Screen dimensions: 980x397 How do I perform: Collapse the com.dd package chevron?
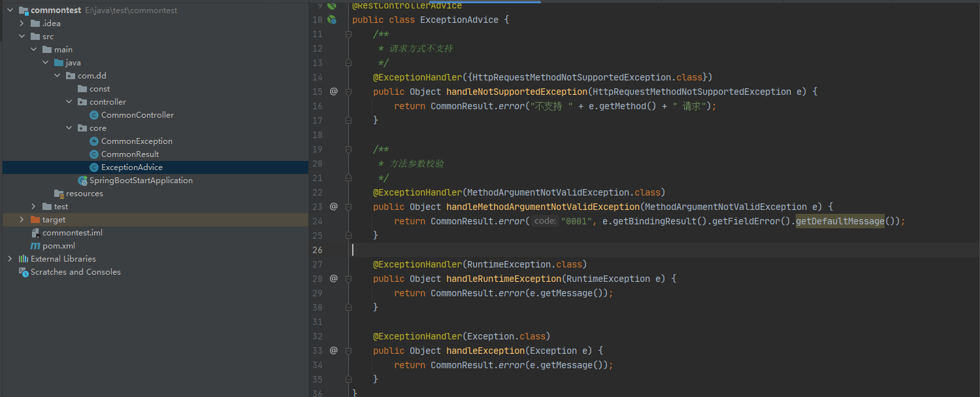click(57, 76)
